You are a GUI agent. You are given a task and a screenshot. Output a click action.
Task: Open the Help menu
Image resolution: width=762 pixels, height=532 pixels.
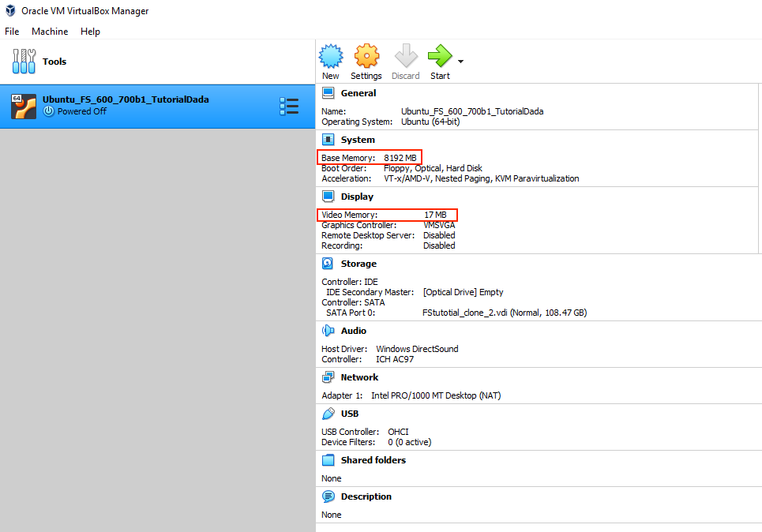click(x=90, y=32)
